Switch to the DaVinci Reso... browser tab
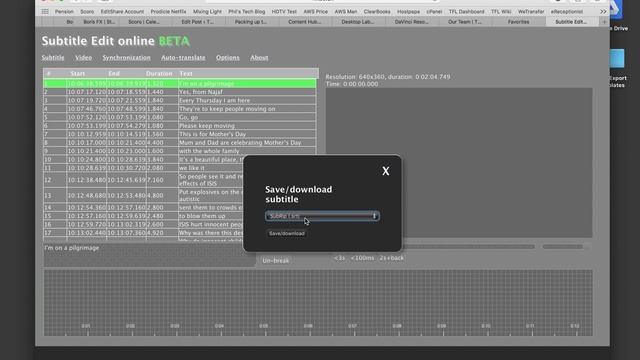The image size is (640, 360). pos(411,22)
